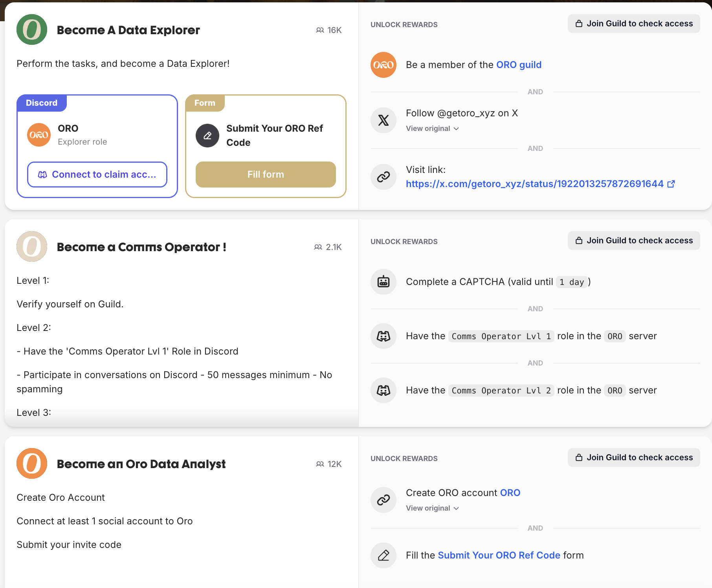Expand View original under Create ORO account
This screenshot has width=712, height=588.
(x=432, y=508)
